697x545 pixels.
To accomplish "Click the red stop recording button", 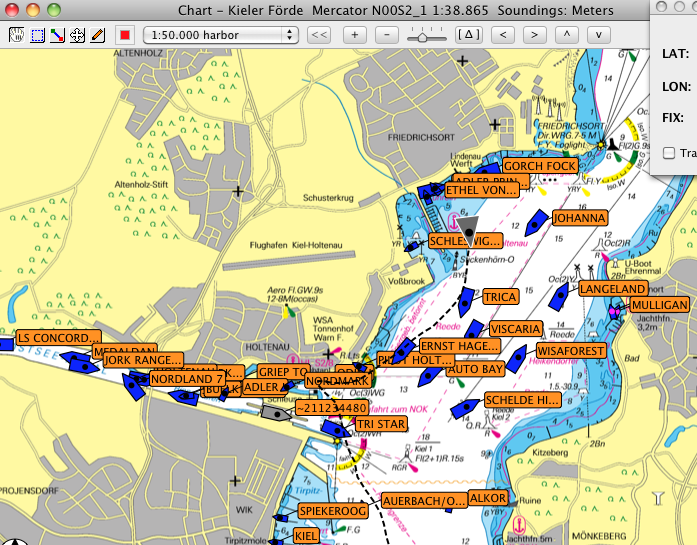I will pyautogui.click(x=125, y=35).
